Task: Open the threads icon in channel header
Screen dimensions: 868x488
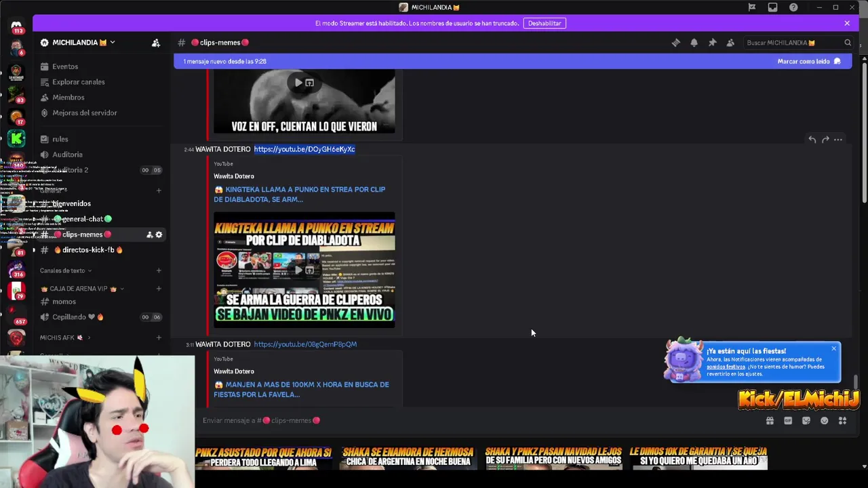Action: coord(675,43)
